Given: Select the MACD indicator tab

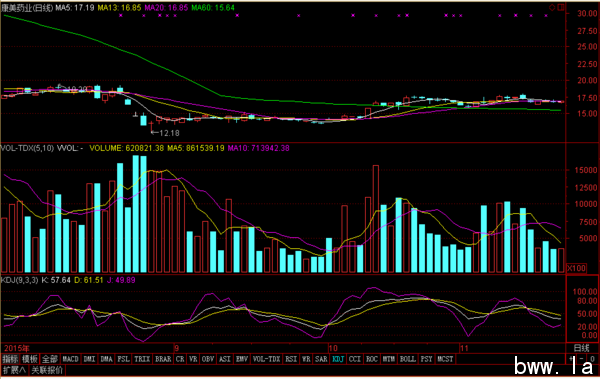Looking at the screenshot, I should pos(70,359).
